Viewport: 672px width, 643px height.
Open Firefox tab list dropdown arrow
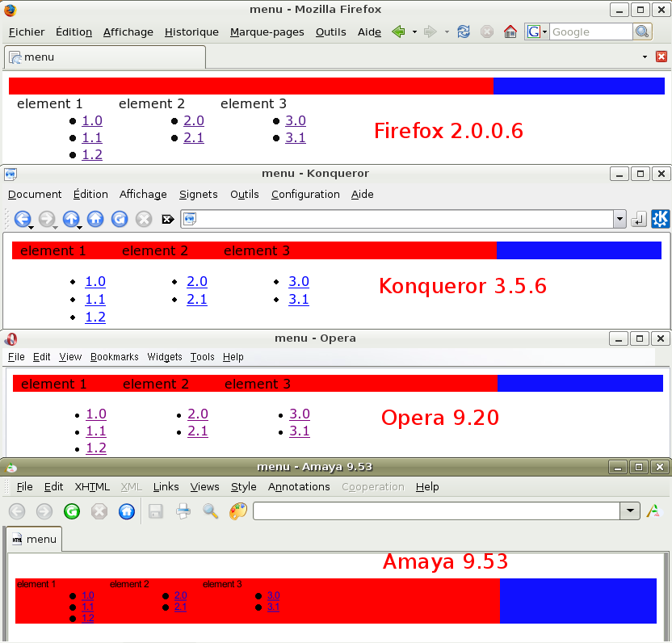[645, 57]
